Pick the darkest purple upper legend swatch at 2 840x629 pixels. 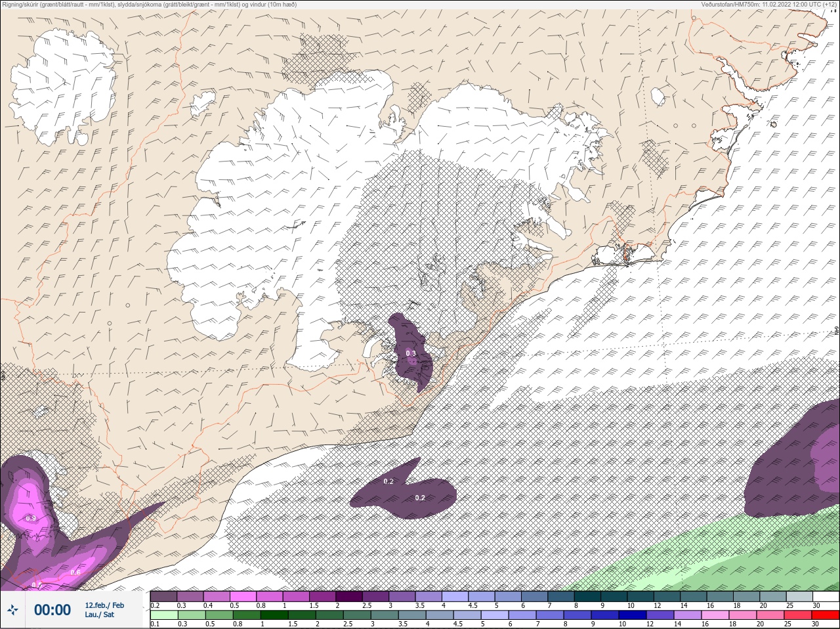pyautogui.click(x=350, y=597)
